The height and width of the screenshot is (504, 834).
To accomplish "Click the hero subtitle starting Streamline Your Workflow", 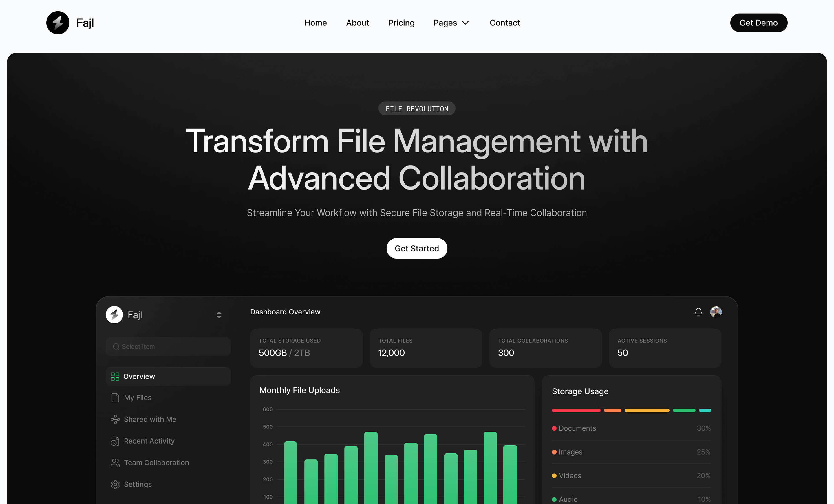I will tap(417, 213).
